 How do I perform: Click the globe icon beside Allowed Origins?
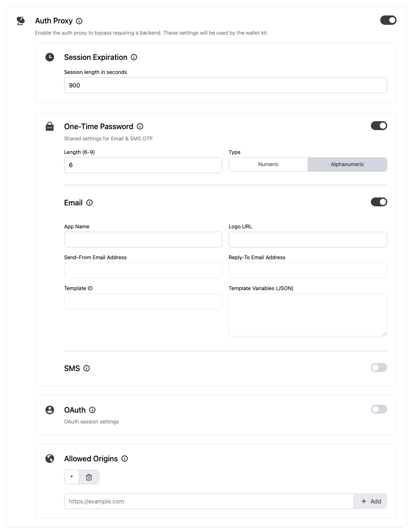50,459
